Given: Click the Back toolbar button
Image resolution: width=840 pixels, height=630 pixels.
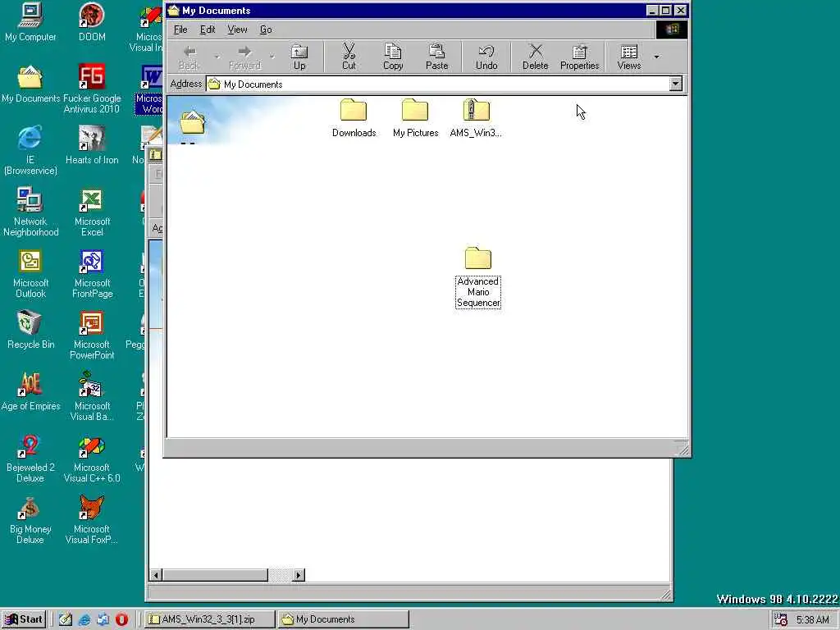Looking at the screenshot, I should 189,57.
